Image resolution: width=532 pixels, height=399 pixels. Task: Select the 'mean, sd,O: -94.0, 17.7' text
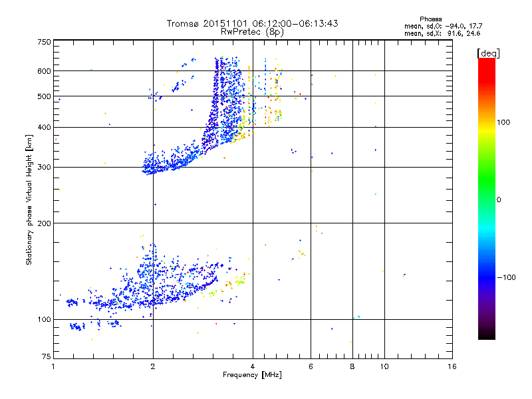pyautogui.click(x=443, y=26)
